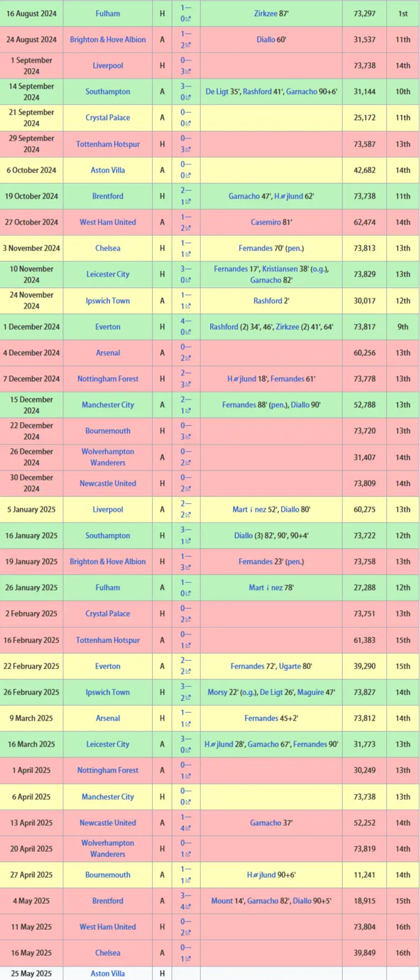420x980 pixels.
Task: Click Martínez in the 5 January 2025 row
Action: click(248, 510)
